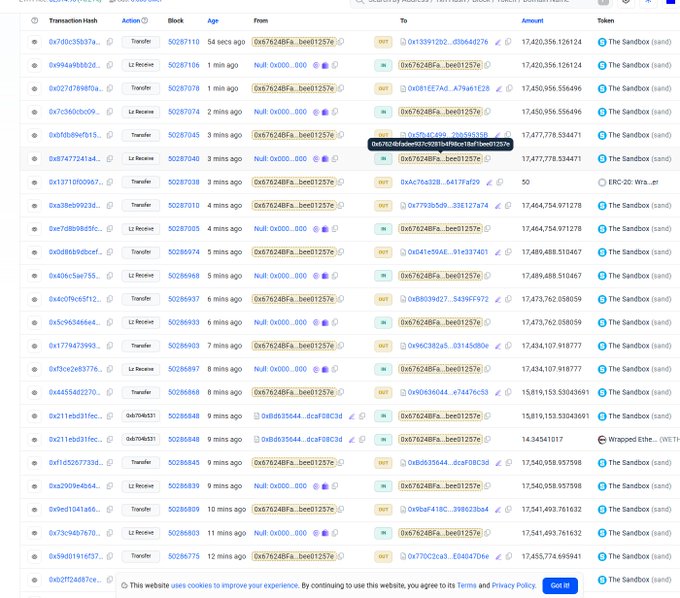Open the help icon before Transaction Hash

tap(35, 20)
